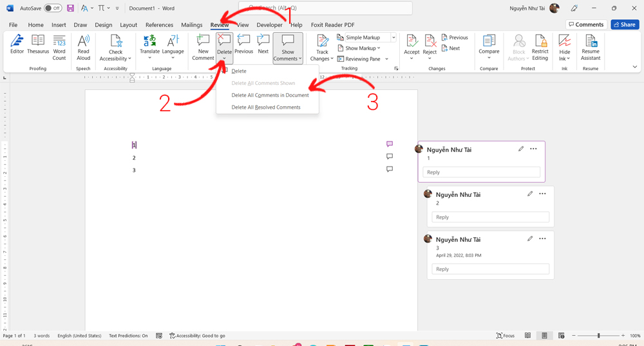Switch to the Insert tab
The height and width of the screenshot is (346, 644).
tap(59, 25)
